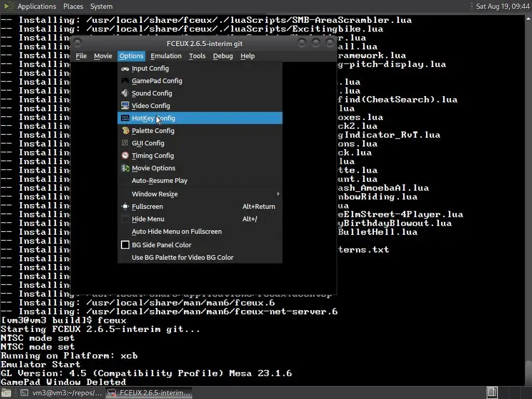This screenshot has width=532, height=399.
Task: Switch to FCEUX 2.6.5-interim taskbar button
Action: point(149,393)
